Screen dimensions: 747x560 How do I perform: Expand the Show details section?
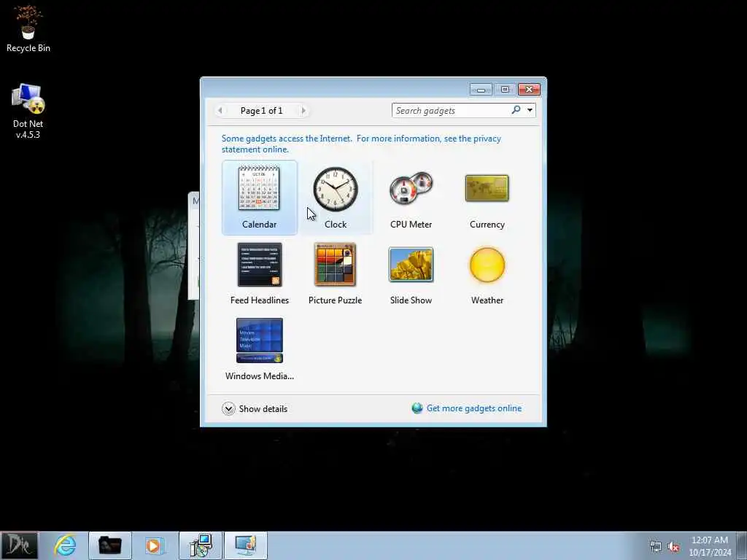click(x=255, y=408)
